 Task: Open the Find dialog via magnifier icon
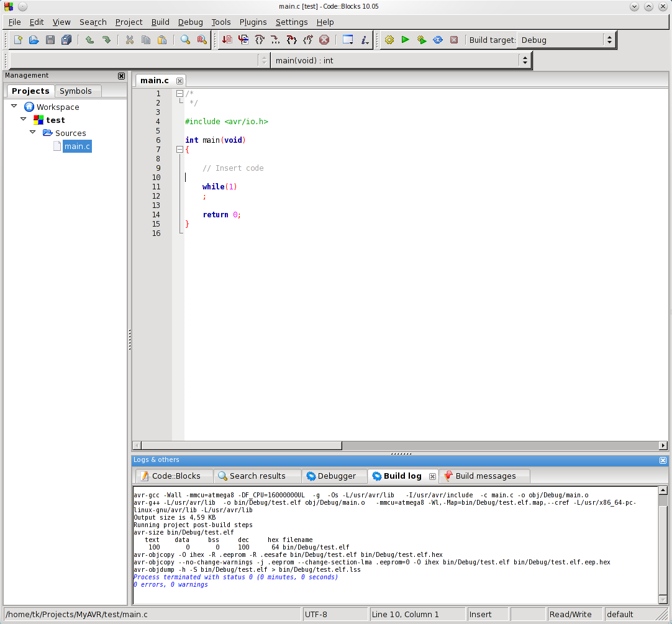184,39
